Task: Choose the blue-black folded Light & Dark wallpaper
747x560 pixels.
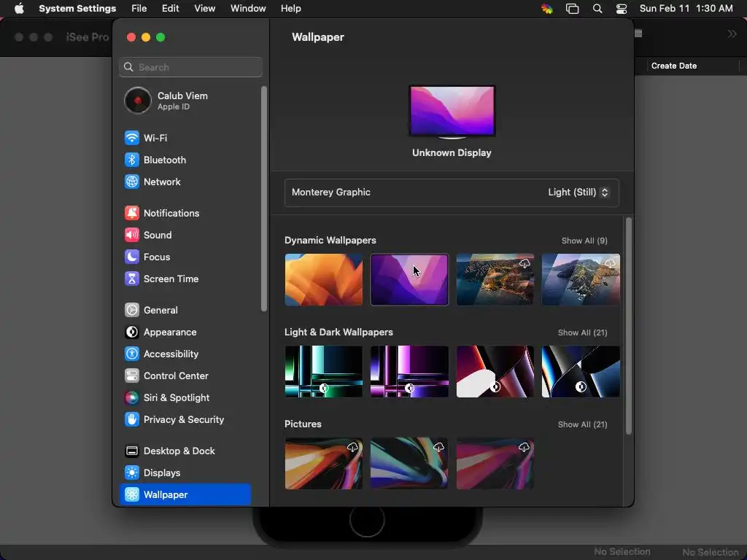Action: tap(581, 371)
